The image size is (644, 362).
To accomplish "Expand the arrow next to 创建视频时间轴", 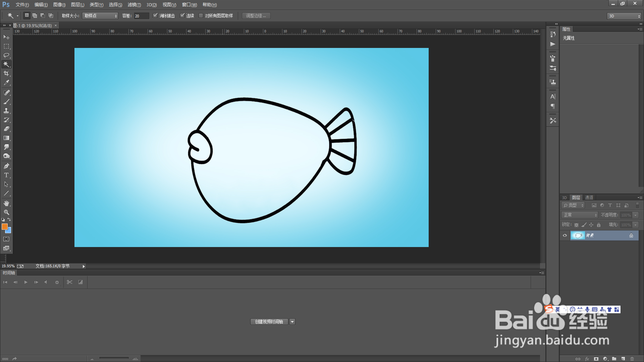I will 292,322.
